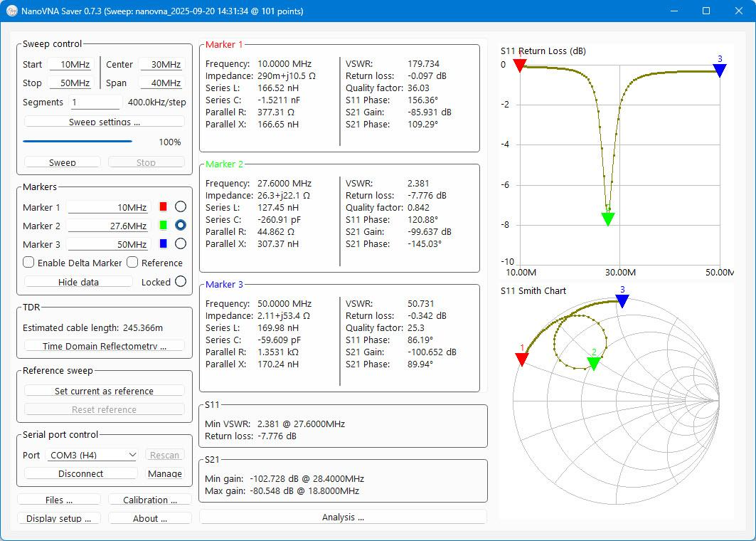This screenshot has height=541, width=756.
Task: Click the Stop frequency field
Action: click(71, 83)
